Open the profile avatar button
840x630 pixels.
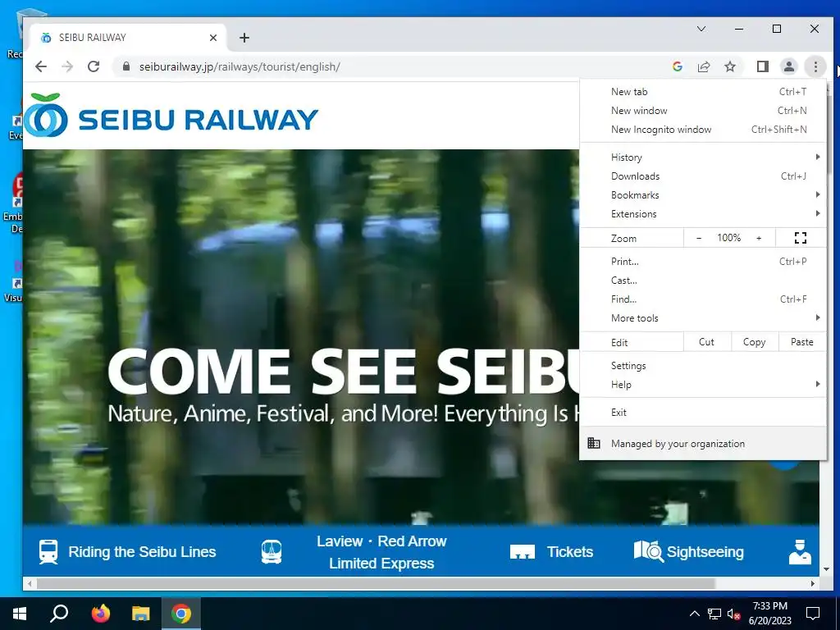pyautogui.click(x=788, y=66)
